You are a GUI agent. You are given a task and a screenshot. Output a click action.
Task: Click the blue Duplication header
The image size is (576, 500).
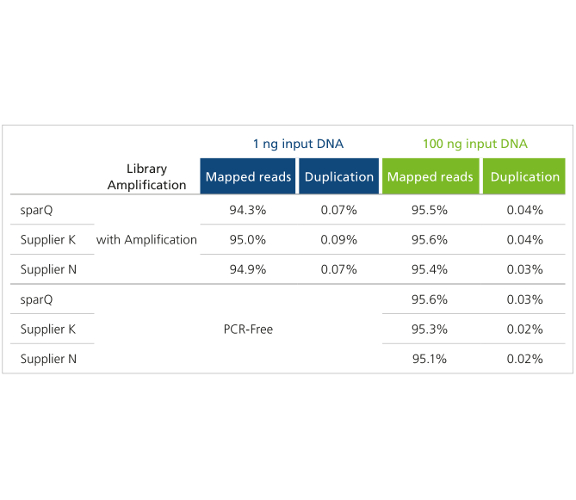point(339,176)
